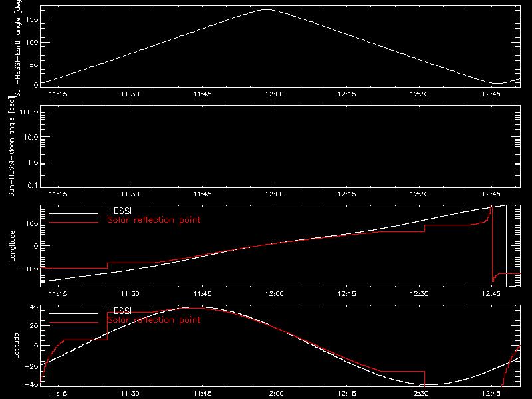Click white HESSI legend line in Longitude plot
532x399 pixels.
[74, 213]
